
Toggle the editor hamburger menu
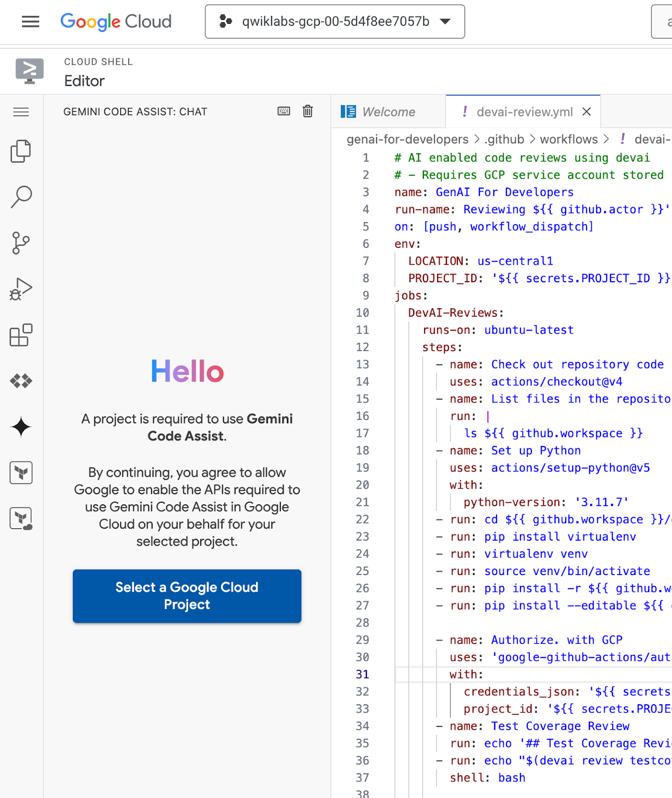(x=21, y=112)
